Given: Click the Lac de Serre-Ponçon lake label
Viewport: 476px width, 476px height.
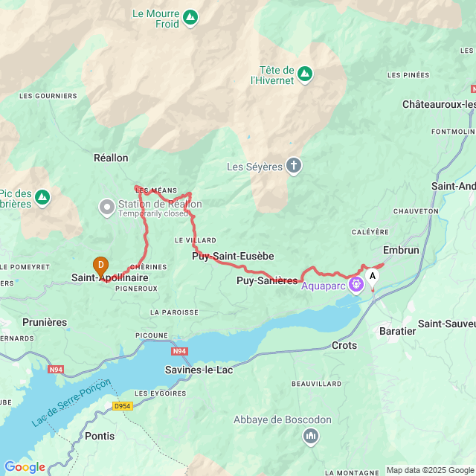Looking at the screenshot, I should point(71,402).
